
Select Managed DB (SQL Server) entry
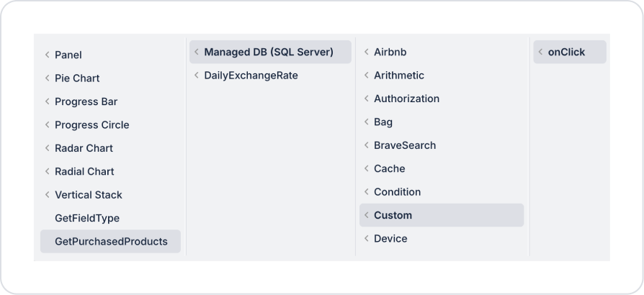pyautogui.click(x=268, y=52)
